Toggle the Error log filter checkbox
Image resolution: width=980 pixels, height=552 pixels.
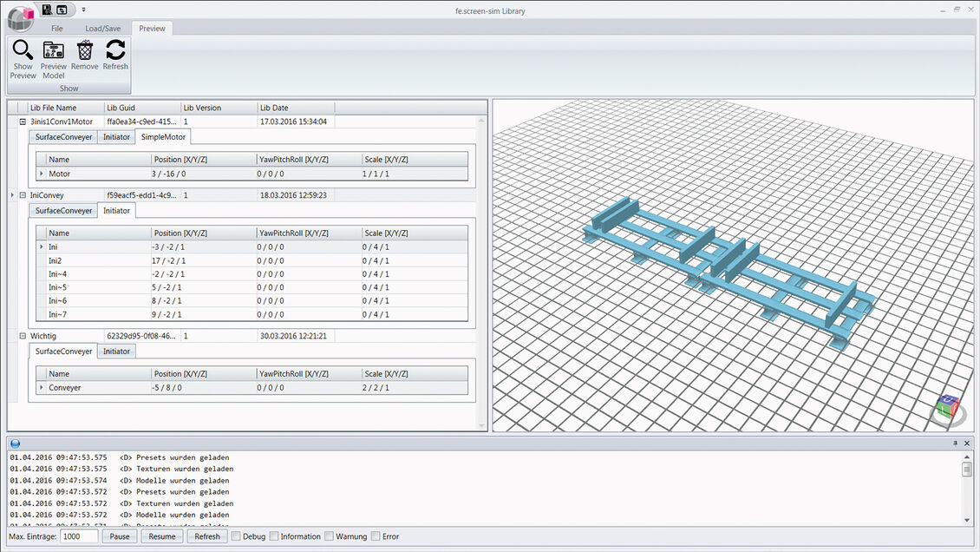[x=375, y=536]
